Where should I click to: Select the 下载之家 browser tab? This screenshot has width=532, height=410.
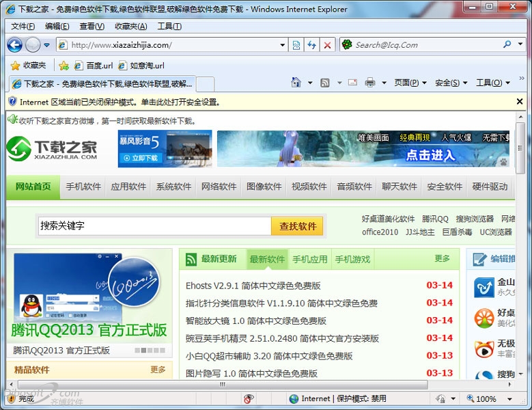pyautogui.click(x=102, y=83)
